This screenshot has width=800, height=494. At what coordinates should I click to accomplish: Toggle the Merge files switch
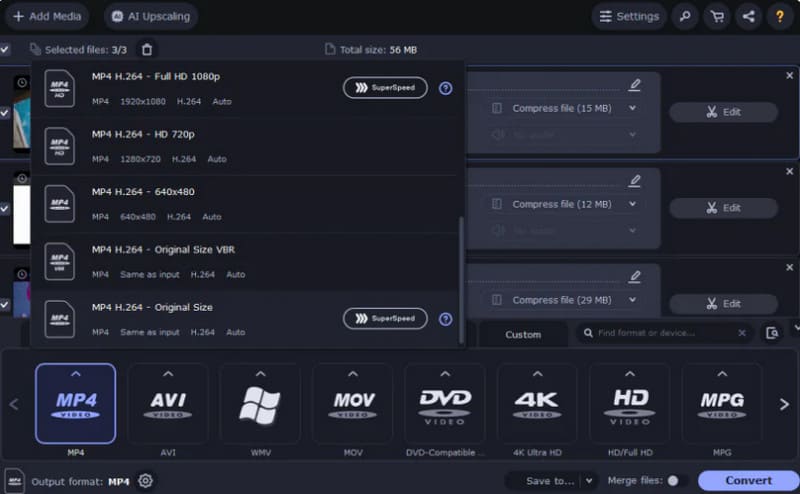tap(672, 481)
